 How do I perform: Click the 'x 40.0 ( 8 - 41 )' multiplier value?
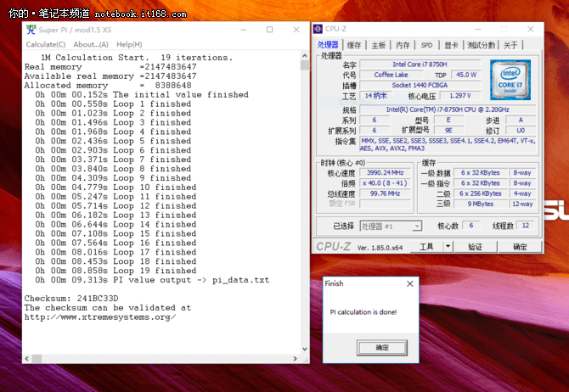(x=385, y=183)
